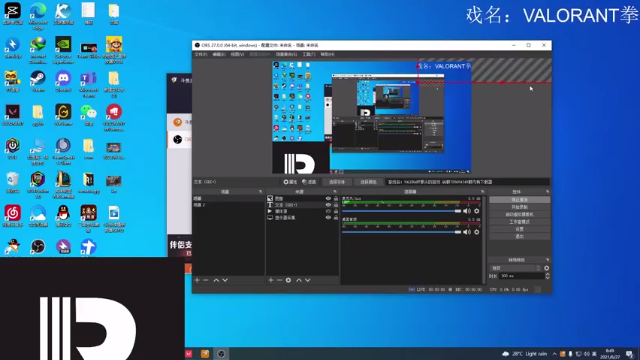This screenshot has height=360, width=640.
Task: Click the transition duration 300 ms field
Action: pos(522,276)
